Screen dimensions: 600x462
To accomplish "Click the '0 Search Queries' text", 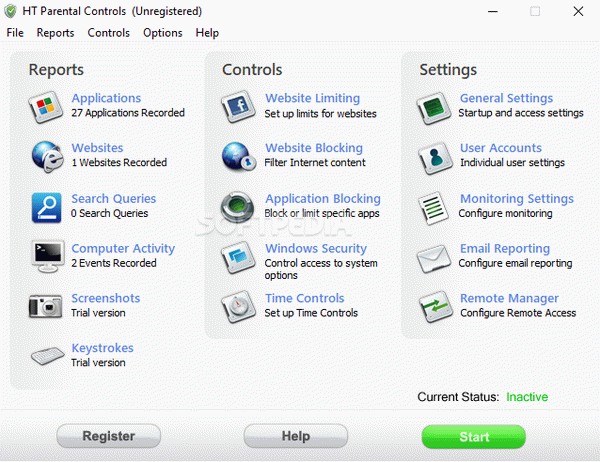I will click(x=109, y=213).
